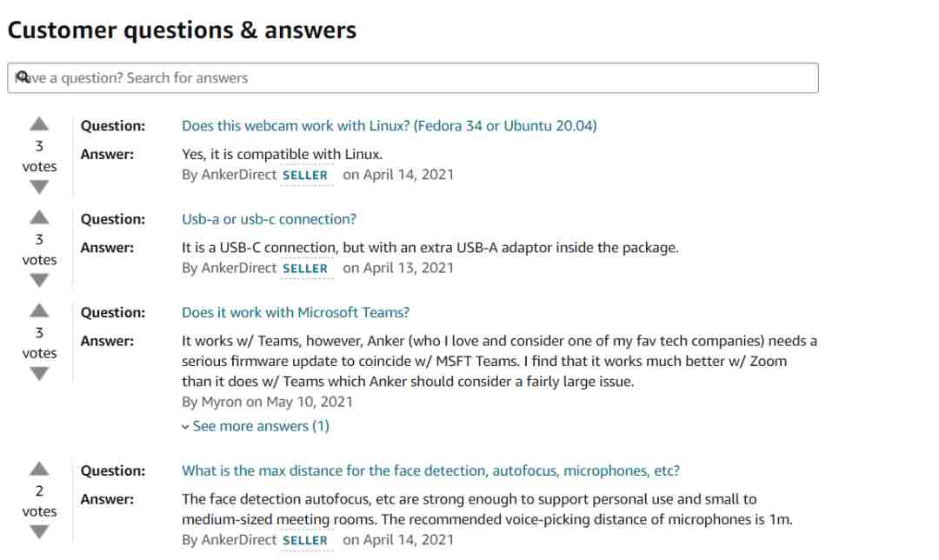Open the Microsoft Teams question link
Image resolution: width=939 pixels, height=560 pixels.
coord(296,313)
